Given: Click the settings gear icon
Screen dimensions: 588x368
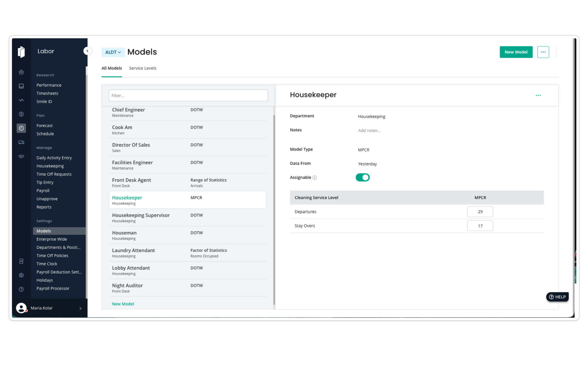Looking at the screenshot, I should click(21, 275).
